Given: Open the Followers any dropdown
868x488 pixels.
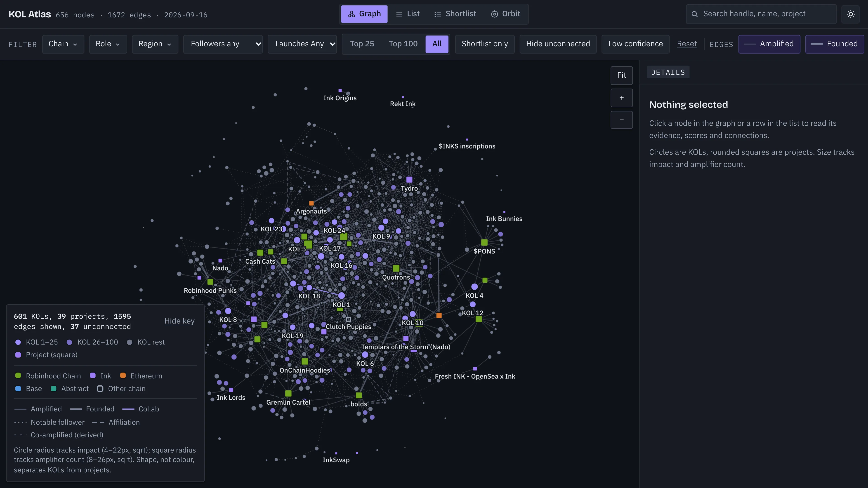Looking at the screenshot, I should [223, 44].
